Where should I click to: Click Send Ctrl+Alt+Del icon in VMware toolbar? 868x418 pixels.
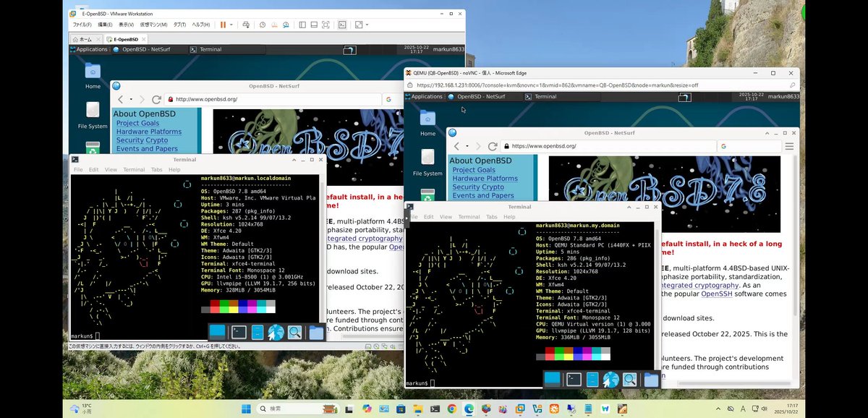[x=246, y=25]
